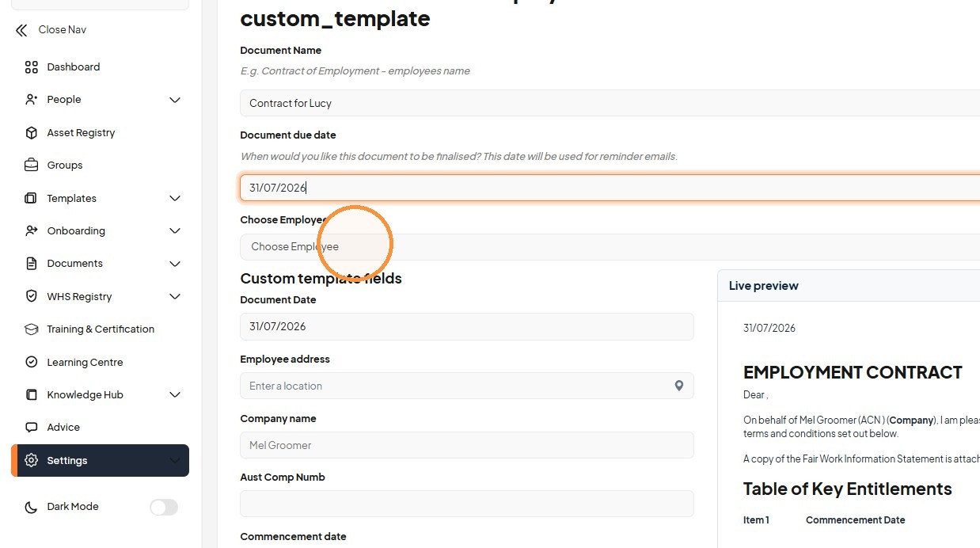
Task: Collapse the Settings submenu chevron
Action: pyautogui.click(x=175, y=461)
